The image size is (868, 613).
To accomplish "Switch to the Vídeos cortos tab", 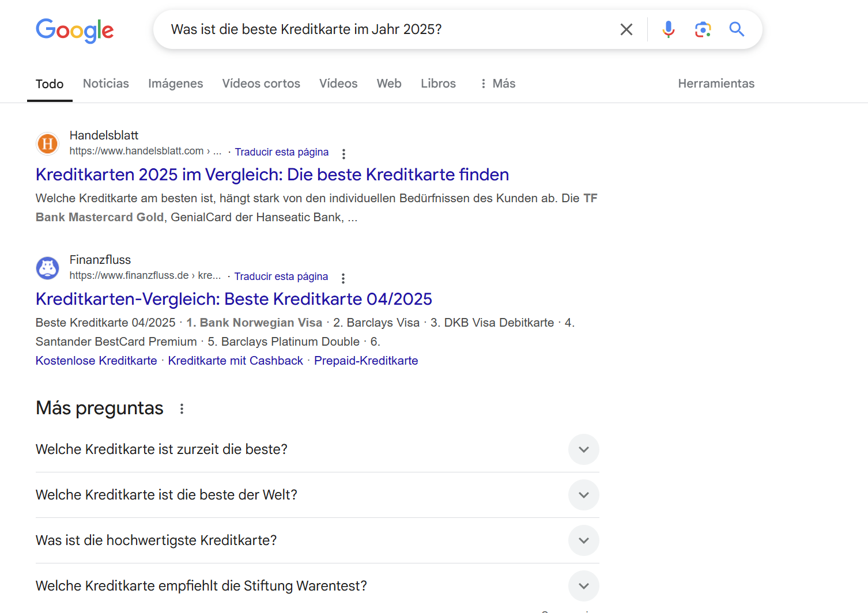I will 261,84.
